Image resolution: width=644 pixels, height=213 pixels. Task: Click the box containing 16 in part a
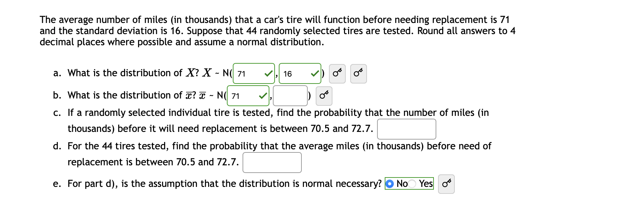(x=296, y=74)
